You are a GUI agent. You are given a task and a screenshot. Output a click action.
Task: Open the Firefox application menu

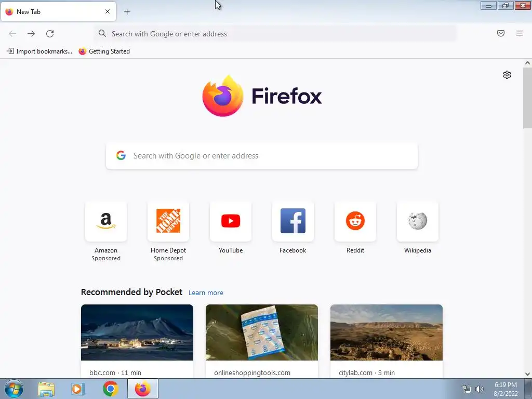point(520,33)
